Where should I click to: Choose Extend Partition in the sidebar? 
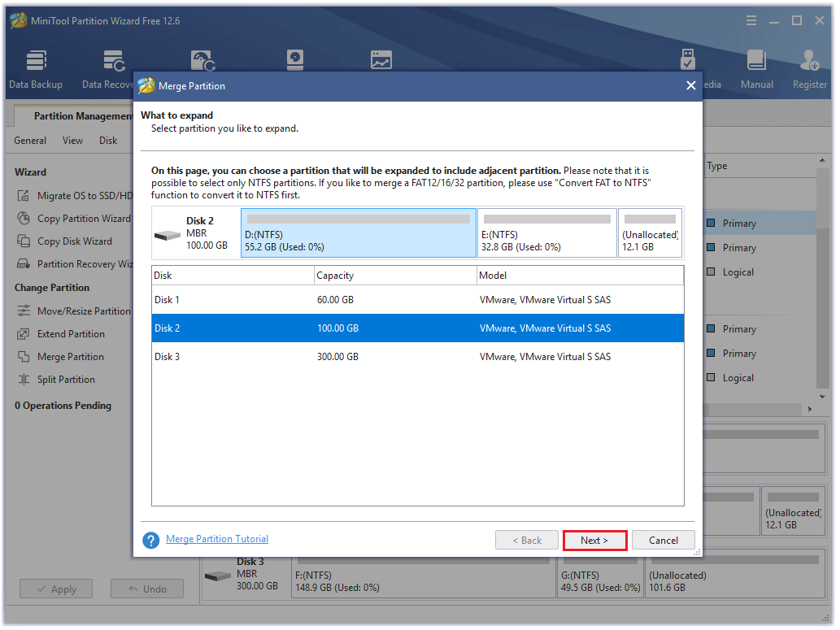(x=71, y=334)
